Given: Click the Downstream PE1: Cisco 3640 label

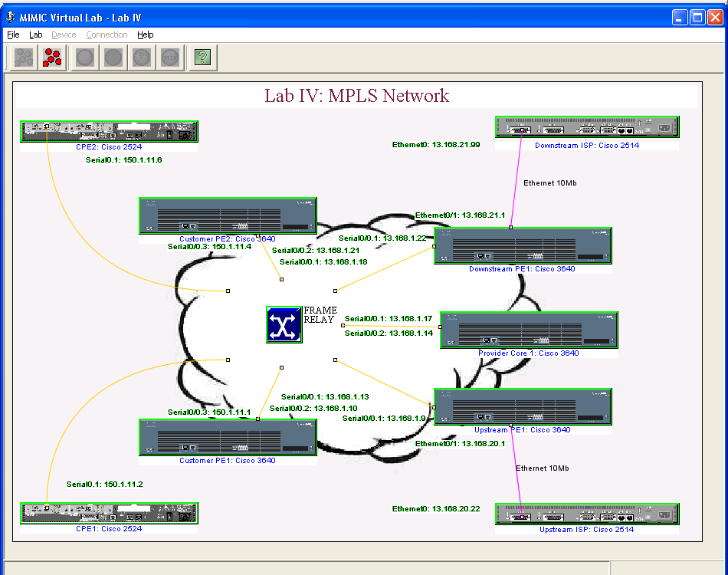Looking at the screenshot, I should pos(523,268).
